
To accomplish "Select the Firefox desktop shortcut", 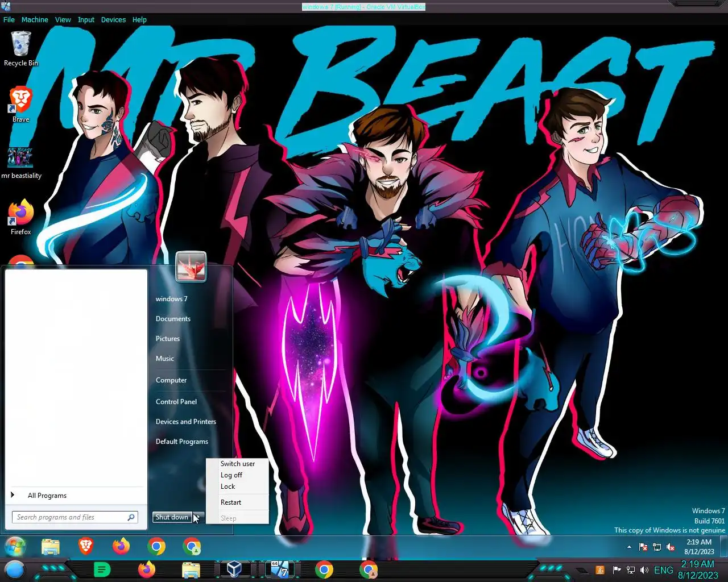I will (21, 217).
